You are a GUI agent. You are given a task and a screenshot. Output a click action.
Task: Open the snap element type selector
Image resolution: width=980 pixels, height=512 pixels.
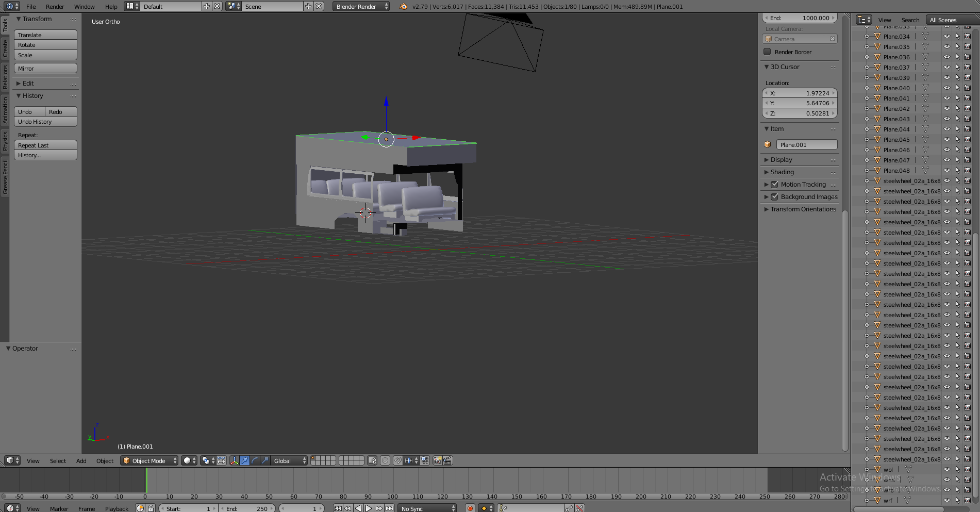click(x=411, y=460)
